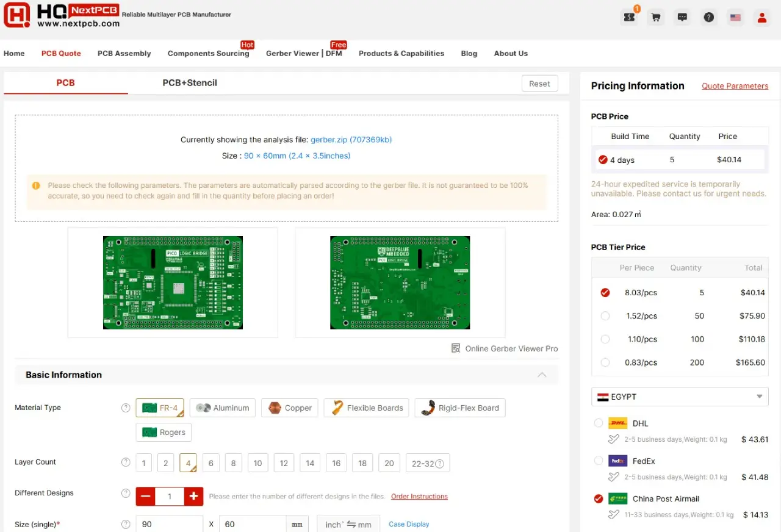Open About Us menu item
This screenshot has width=781, height=532.
511,54
